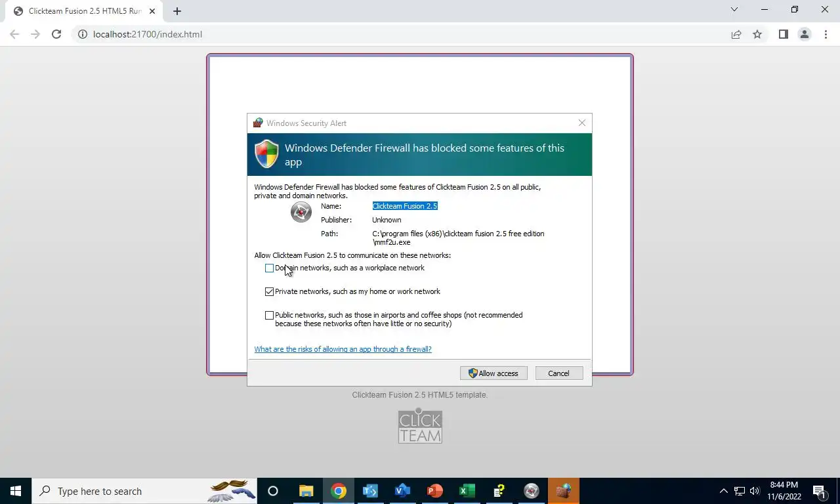Viewport: 840px width, 504px height.
Task: Toggle Chrome side panel
Action: (x=783, y=34)
